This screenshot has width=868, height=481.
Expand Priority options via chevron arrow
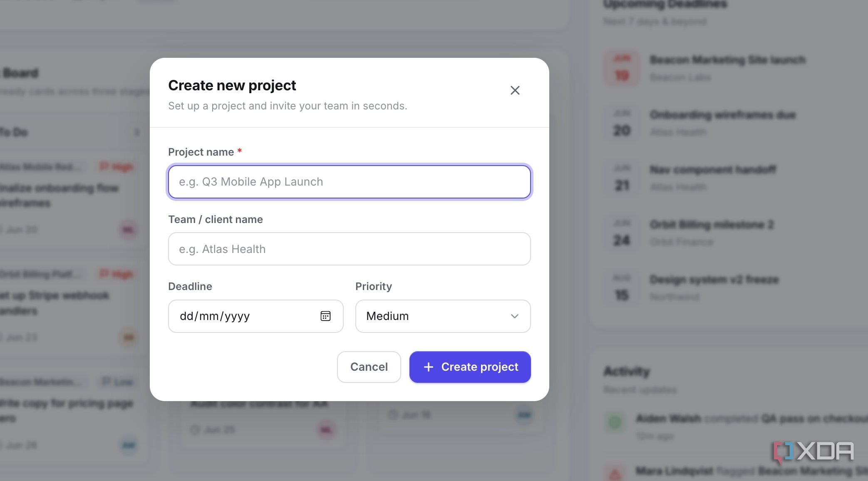tap(515, 316)
